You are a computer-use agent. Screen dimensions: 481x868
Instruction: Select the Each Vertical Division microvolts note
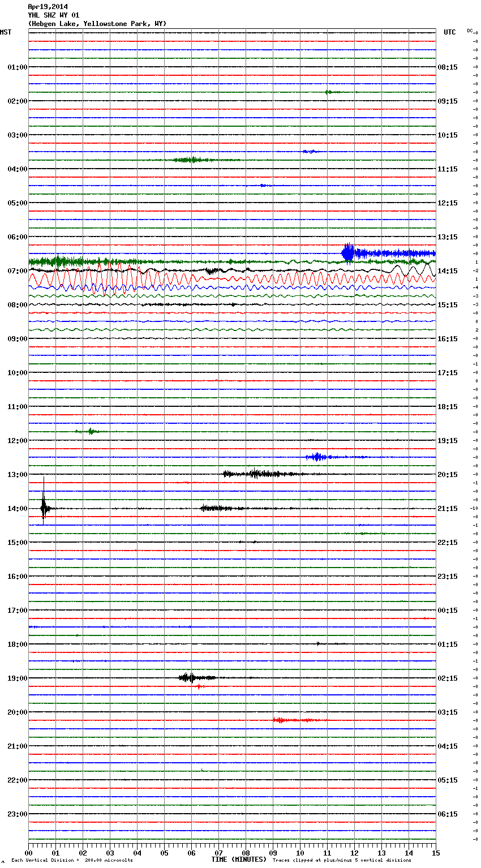[72, 860]
